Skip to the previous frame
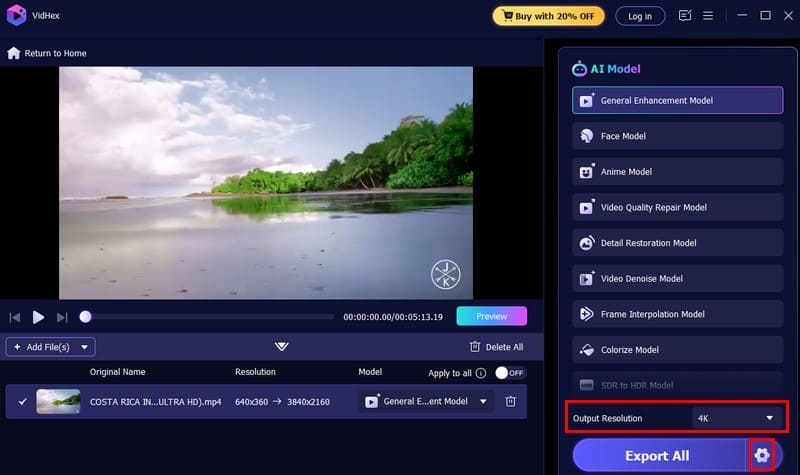This screenshot has height=475, width=800. [x=15, y=317]
